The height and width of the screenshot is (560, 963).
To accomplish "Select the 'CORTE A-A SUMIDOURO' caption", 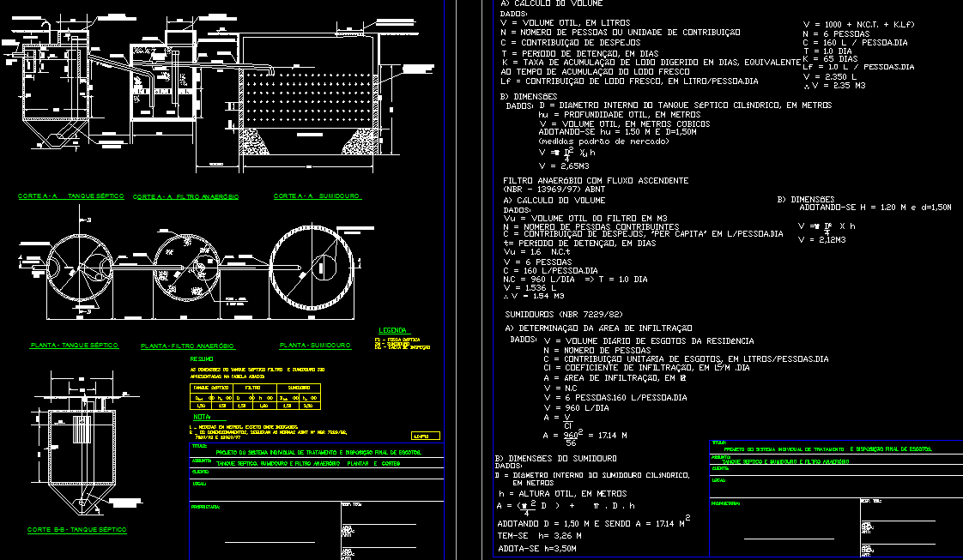I will pos(317,196).
